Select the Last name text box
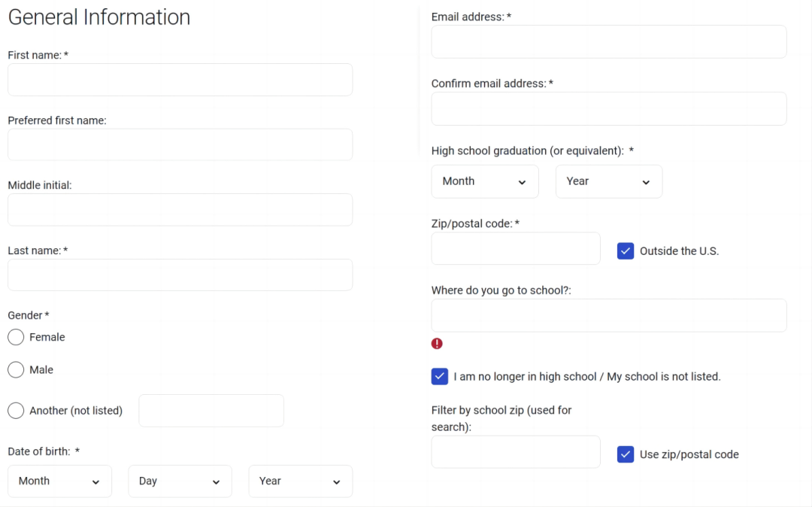The height and width of the screenshot is (507, 812). point(180,275)
